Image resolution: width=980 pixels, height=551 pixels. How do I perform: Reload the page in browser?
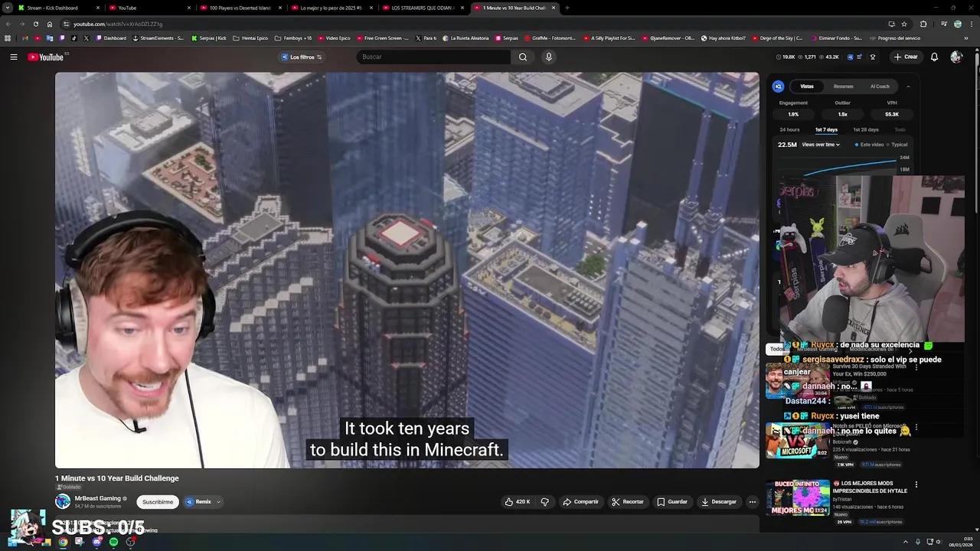point(36,24)
